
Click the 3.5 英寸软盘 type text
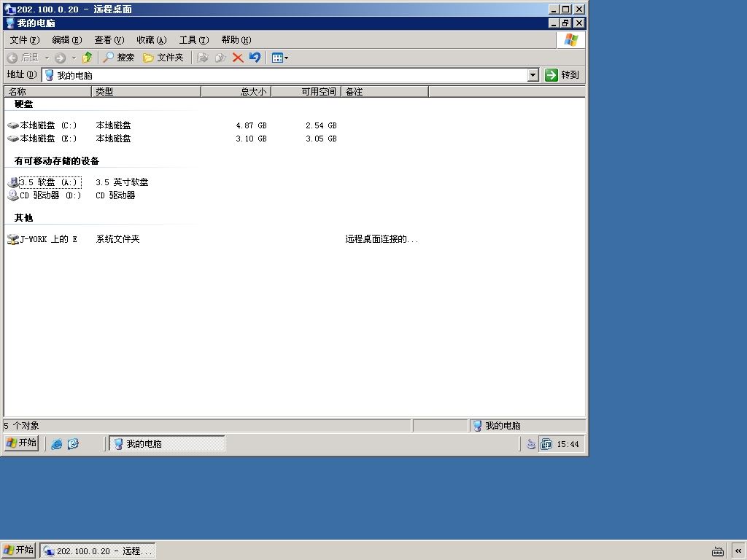coord(122,182)
